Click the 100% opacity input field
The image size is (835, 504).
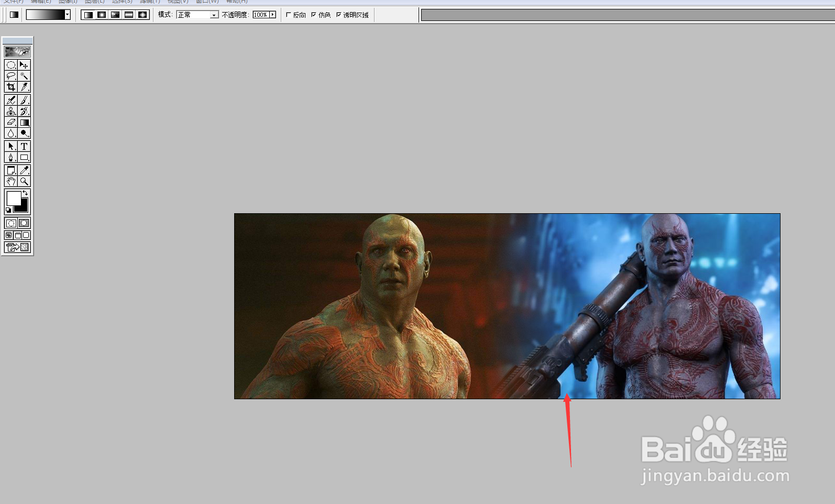261,15
